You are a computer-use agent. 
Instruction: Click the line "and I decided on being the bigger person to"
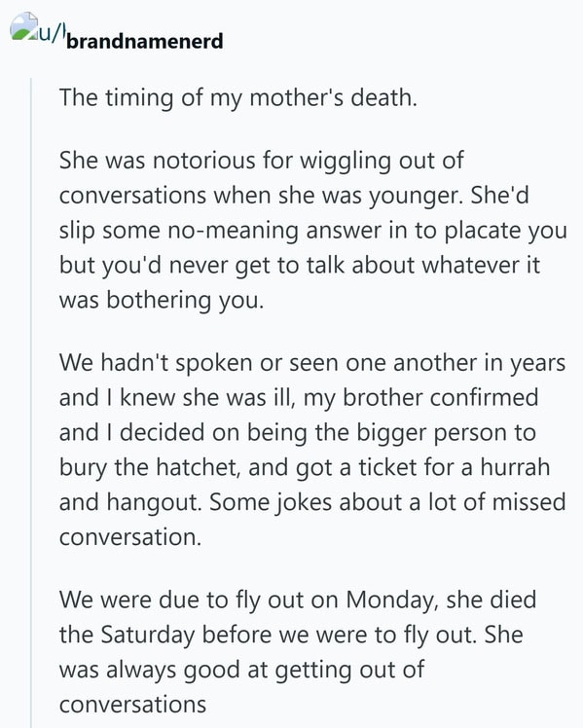click(x=298, y=433)
